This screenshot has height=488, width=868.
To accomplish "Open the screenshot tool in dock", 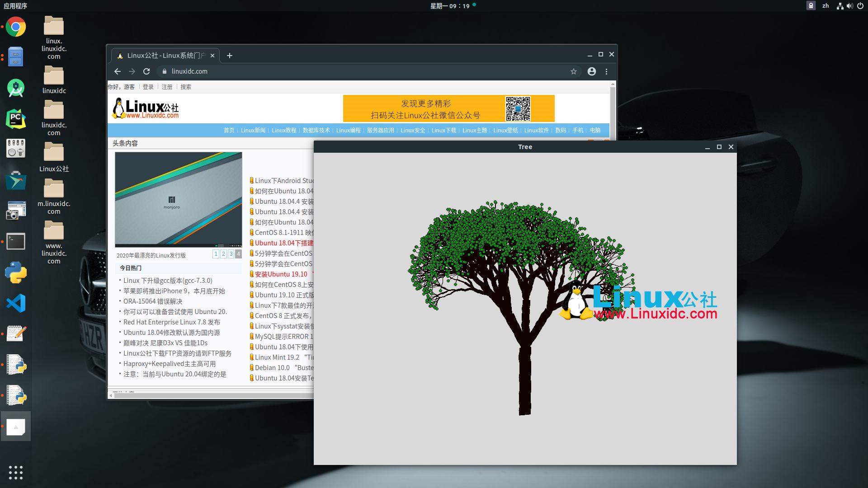I will pyautogui.click(x=16, y=211).
